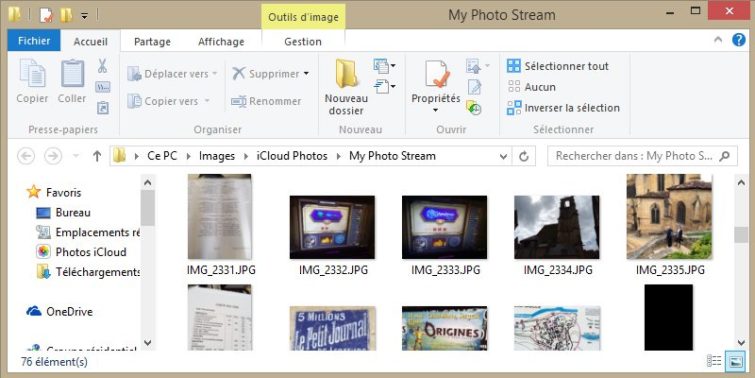
Task: Expand the Ce PC breadcrumb arrow
Action: 189,156
